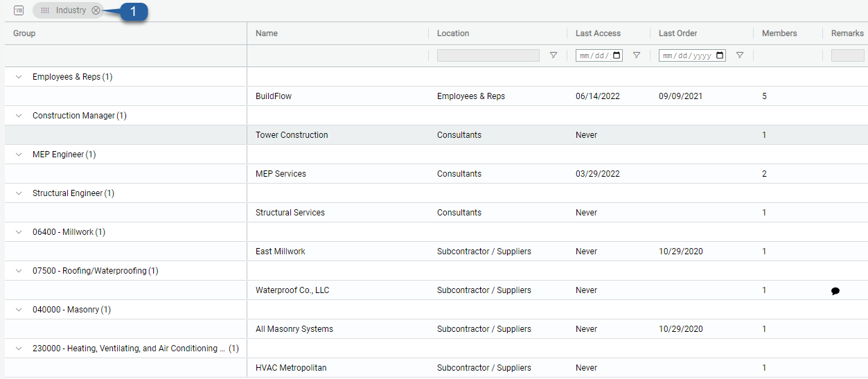Select the MEP Services row name
This screenshot has height=379, width=868.
pyautogui.click(x=281, y=174)
